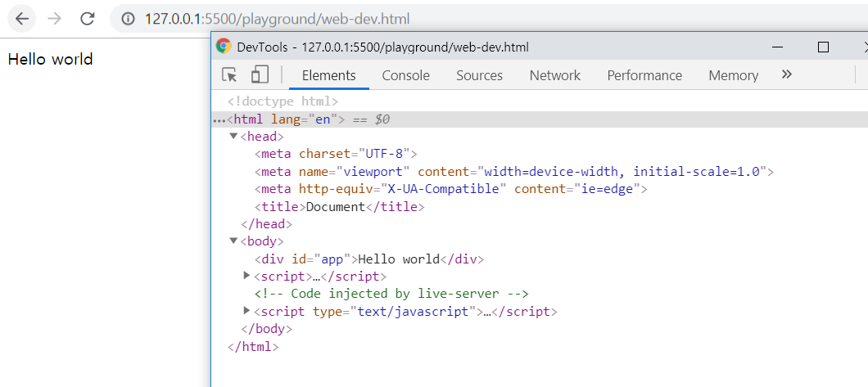Click the Hello world text on the page

pyautogui.click(x=51, y=59)
